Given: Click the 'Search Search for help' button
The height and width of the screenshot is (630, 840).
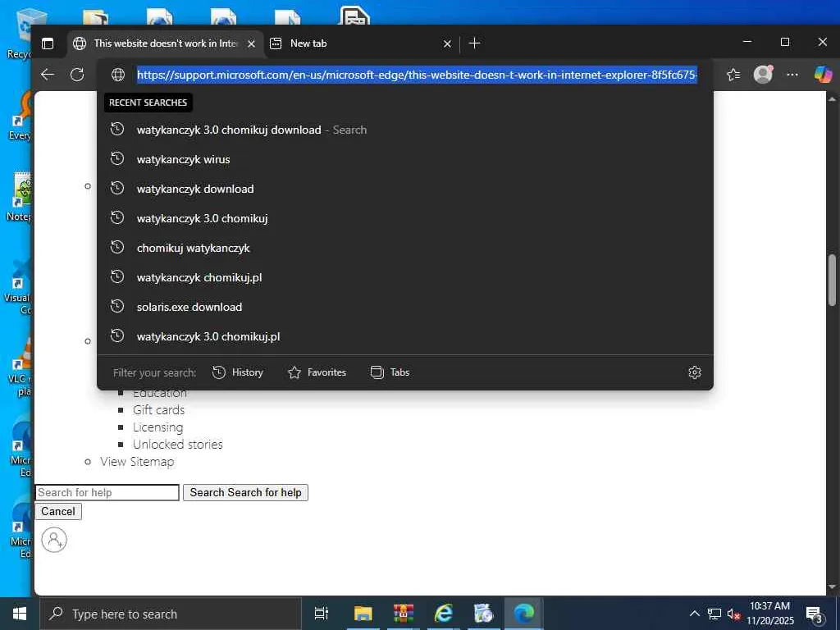Looking at the screenshot, I should (x=245, y=492).
